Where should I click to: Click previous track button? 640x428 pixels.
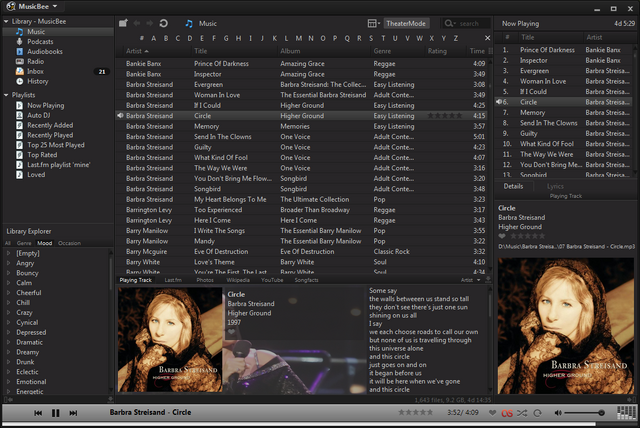tap(38, 413)
